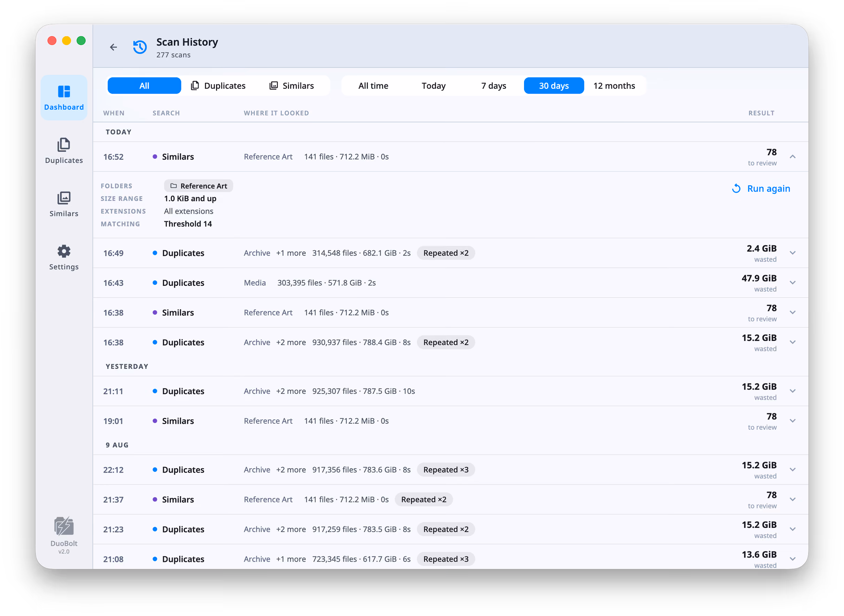Click the '1.0 KiB and up' size range
Screen dimensions: 844x616
pyautogui.click(x=190, y=199)
